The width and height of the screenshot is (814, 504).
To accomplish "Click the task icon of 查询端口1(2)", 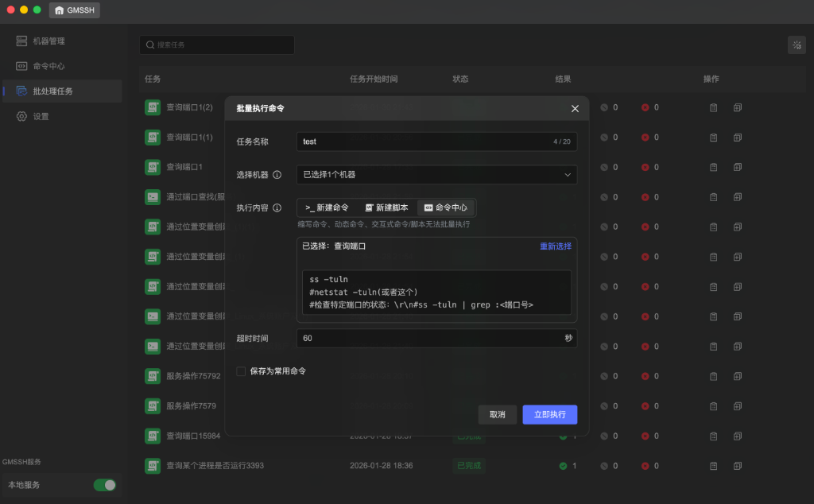I will (x=153, y=107).
